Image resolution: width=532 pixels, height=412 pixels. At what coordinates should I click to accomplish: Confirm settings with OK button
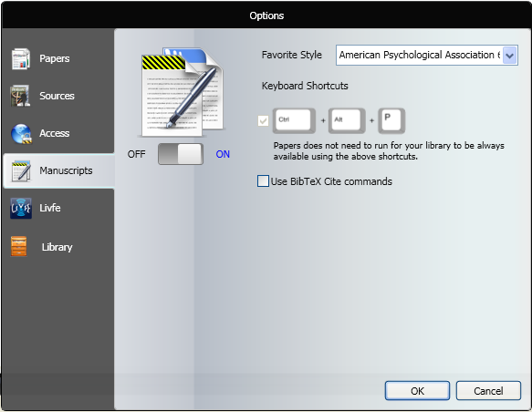[x=417, y=391]
